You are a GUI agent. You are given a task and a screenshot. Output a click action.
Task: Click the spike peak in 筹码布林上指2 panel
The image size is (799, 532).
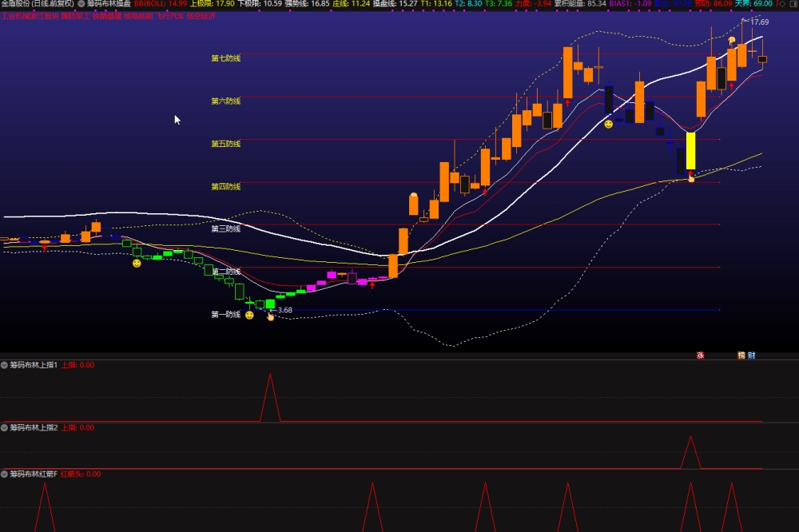[x=690, y=437]
